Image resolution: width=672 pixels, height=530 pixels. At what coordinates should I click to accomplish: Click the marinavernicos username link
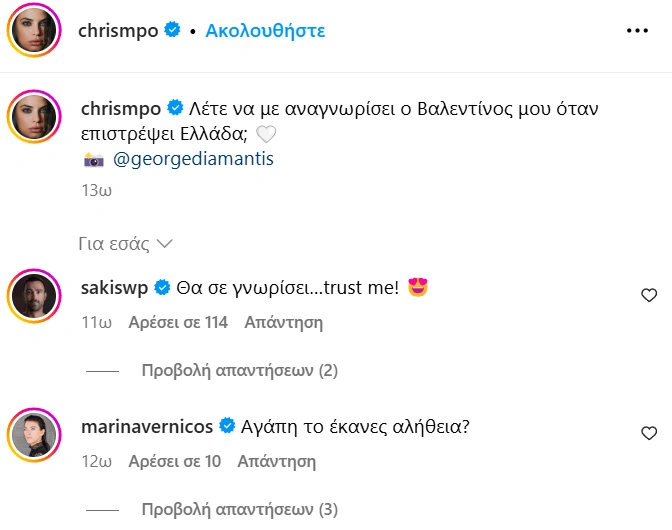(146, 426)
